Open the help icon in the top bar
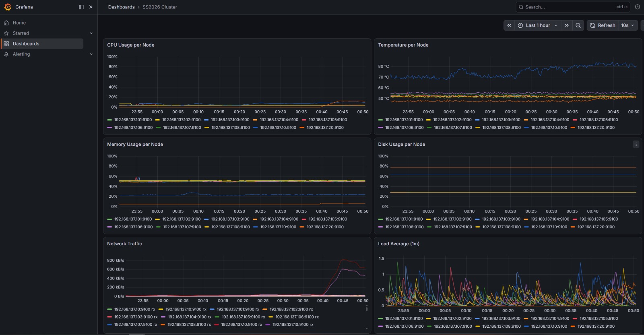Image resolution: width=644 pixels, height=335 pixels. 637,7
